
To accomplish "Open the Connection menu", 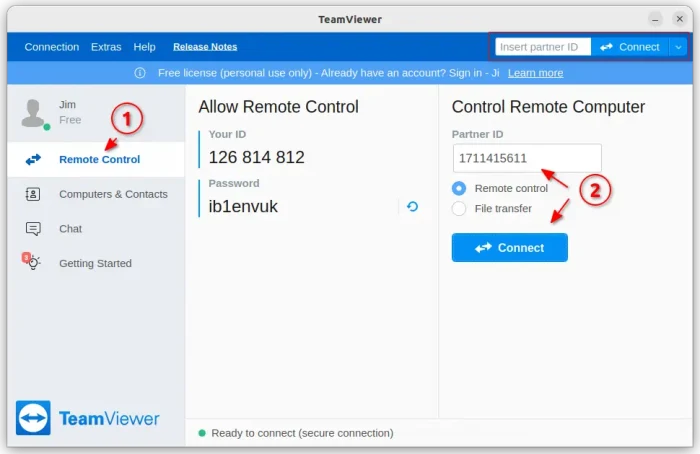I will tap(52, 47).
